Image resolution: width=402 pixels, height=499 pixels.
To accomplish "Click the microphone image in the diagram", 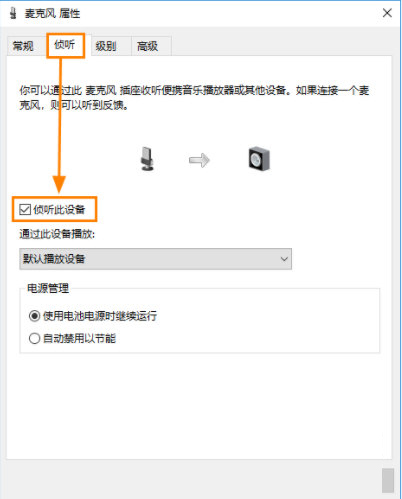I will tap(147, 159).
